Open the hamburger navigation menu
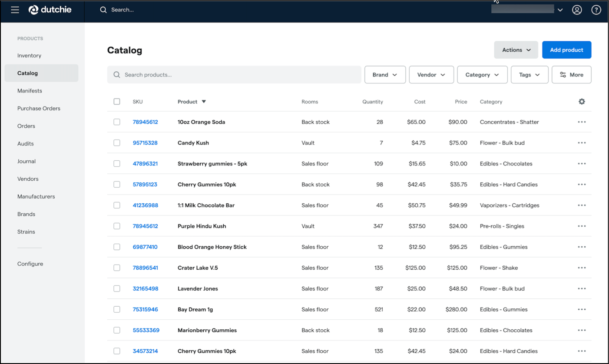Screen dimensions: 609x364 [x=15, y=10]
